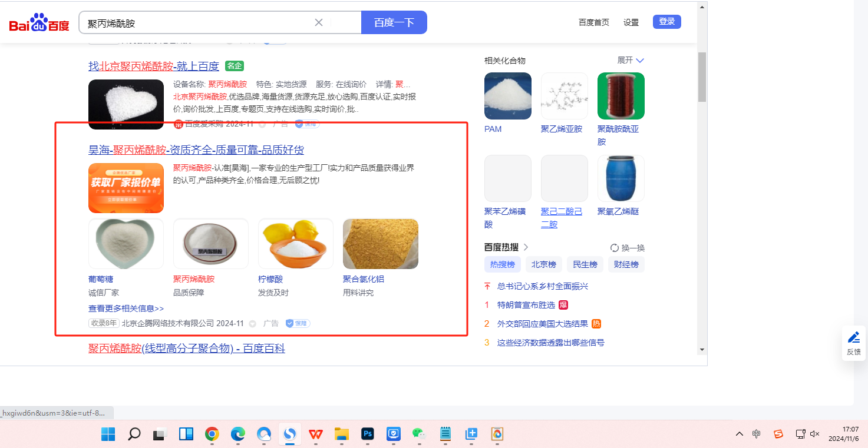The height and width of the screenshot is (448, 868).
Task: Click the Baidu logo
Action: [x=39, y=24]
